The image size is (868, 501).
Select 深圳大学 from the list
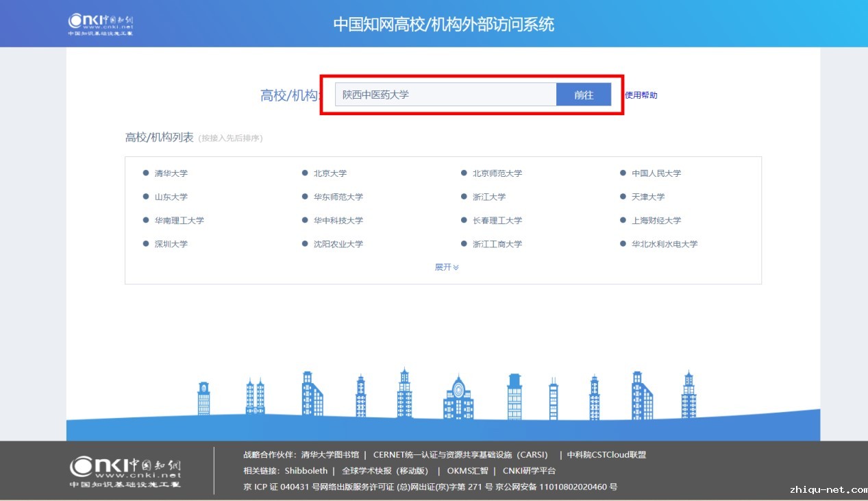171,244
